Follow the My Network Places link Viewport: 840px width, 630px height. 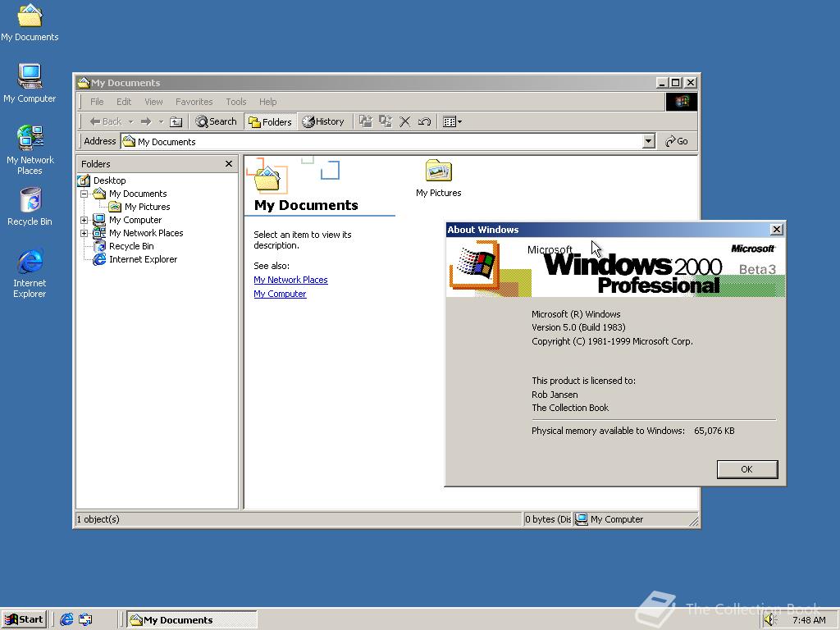point(290,280)
